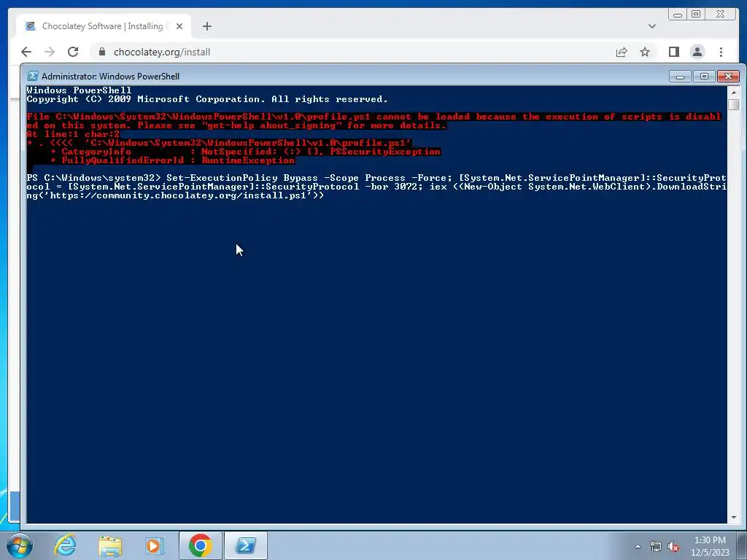Viewport: 747px width, 560px height.
Task: Restore down the Chrome window
Action: (696, 15)
